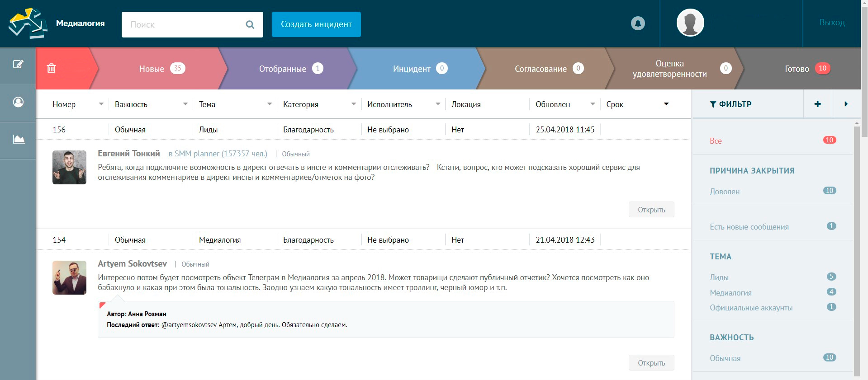Add a new filter with plus icon

point(817,104)
